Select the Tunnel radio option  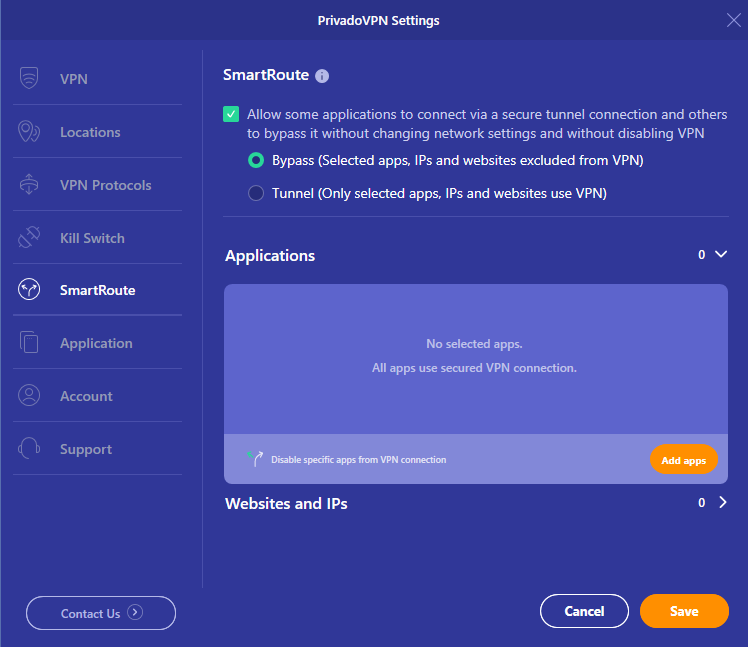pos(256,193)
